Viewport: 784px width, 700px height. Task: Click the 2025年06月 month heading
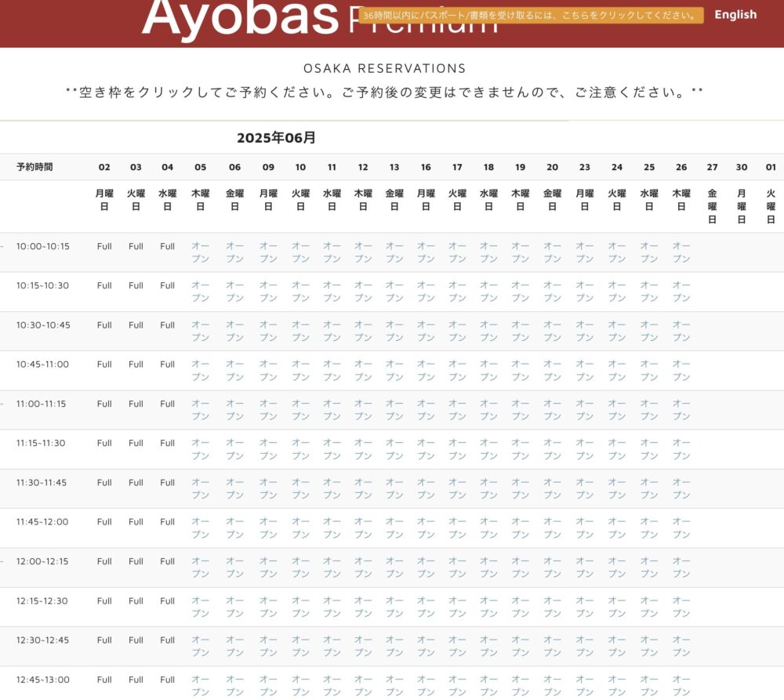(x=276, y=137)
